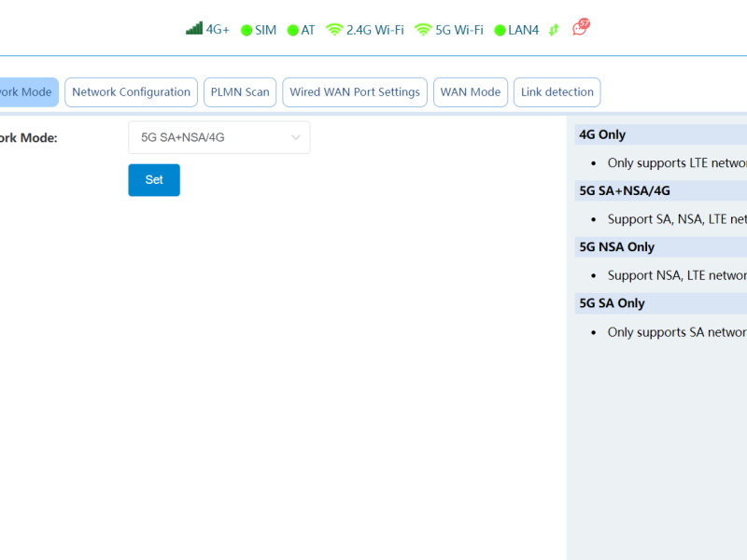Select the WAN Mode tab

(471, 92)
